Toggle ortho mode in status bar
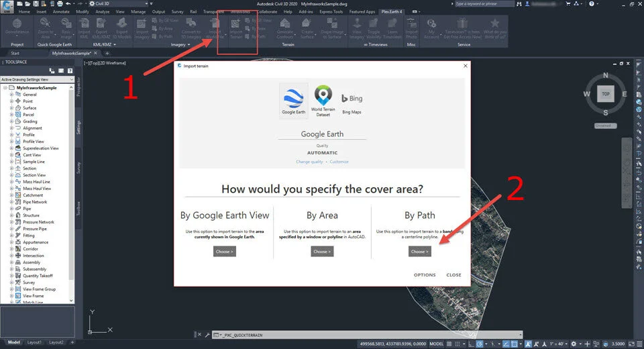This screenshot has height=349, width=644. coord(472,344)
